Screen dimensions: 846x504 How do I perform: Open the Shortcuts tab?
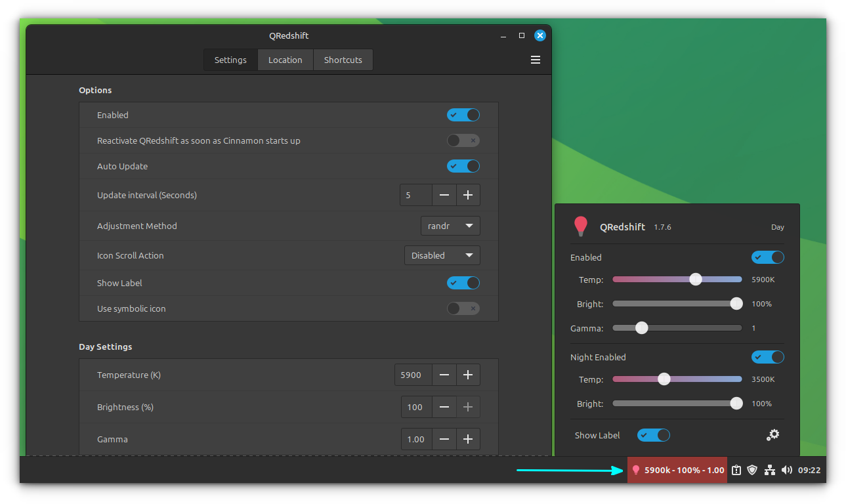[343, 60]
